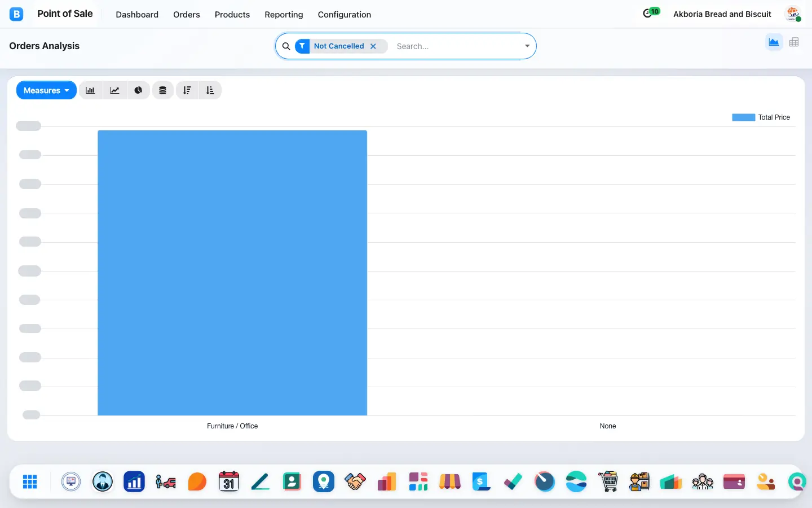Click the None axis label

pyautogui.click(x=608, y=426)
